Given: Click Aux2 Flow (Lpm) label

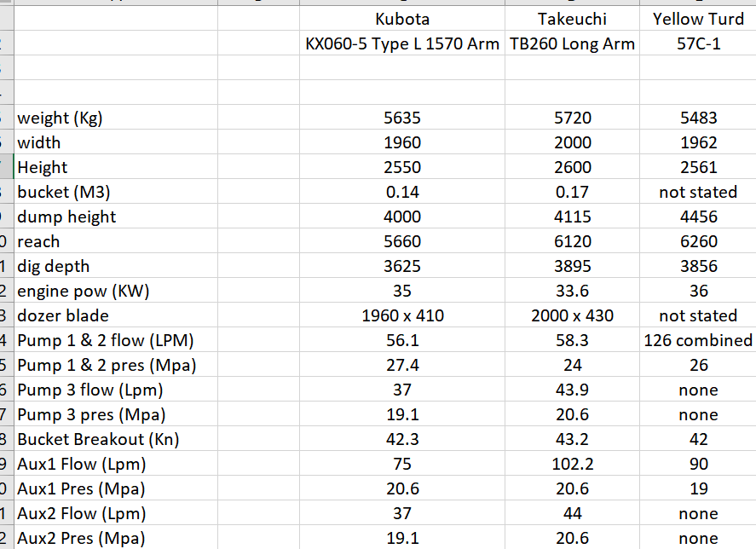Looking at the screenshot, I should (116, 513).
